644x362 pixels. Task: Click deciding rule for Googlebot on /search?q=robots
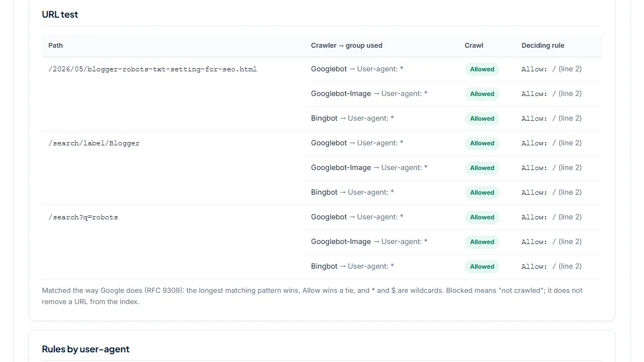551,217
